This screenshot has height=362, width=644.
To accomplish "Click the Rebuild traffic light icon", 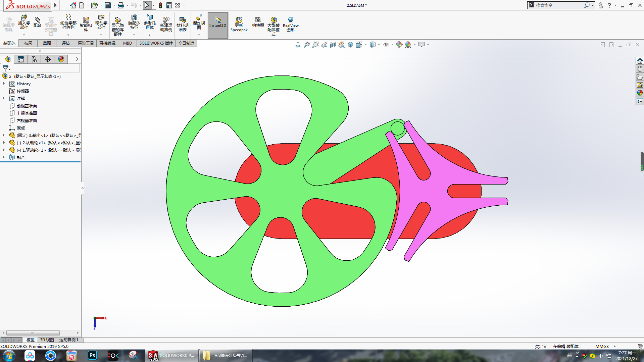I will 160,5.
